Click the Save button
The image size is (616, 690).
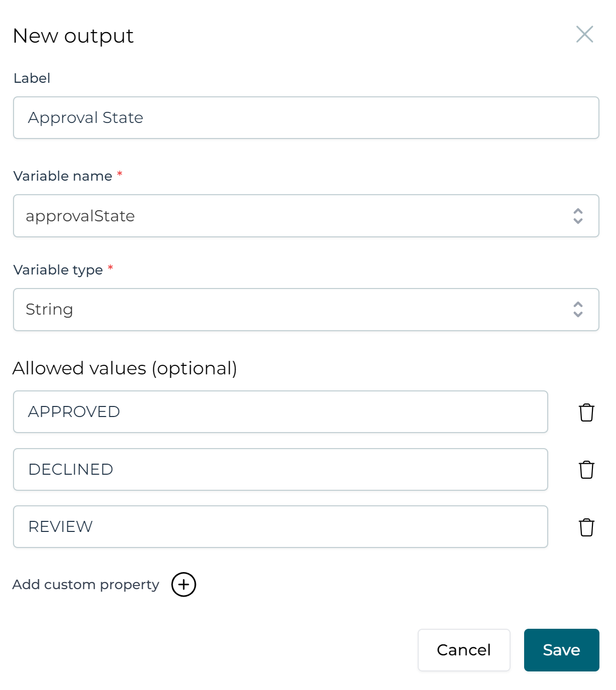coord(561,650)
